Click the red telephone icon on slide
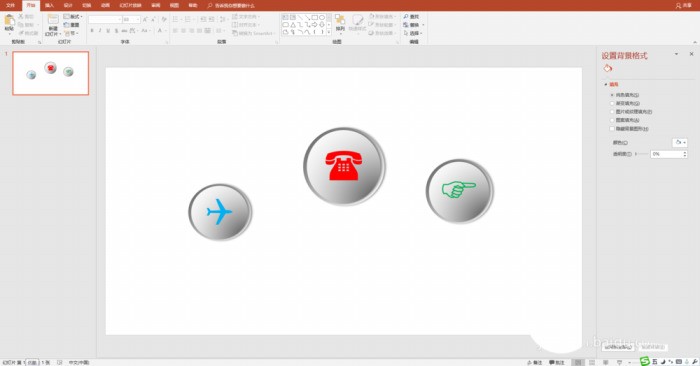Screen dimensions: 700x366 pos(344,165)
